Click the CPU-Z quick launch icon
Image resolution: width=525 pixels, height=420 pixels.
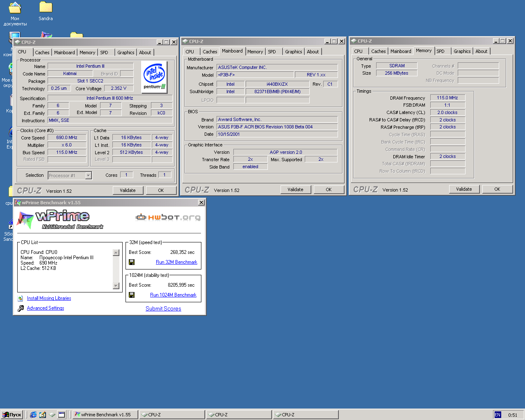coord(52,415)
